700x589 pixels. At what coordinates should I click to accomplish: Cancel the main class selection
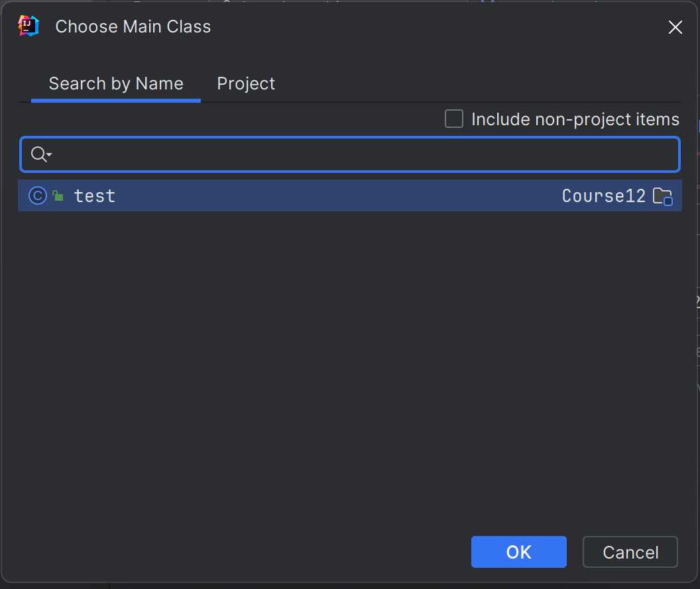tap(629, 551)
